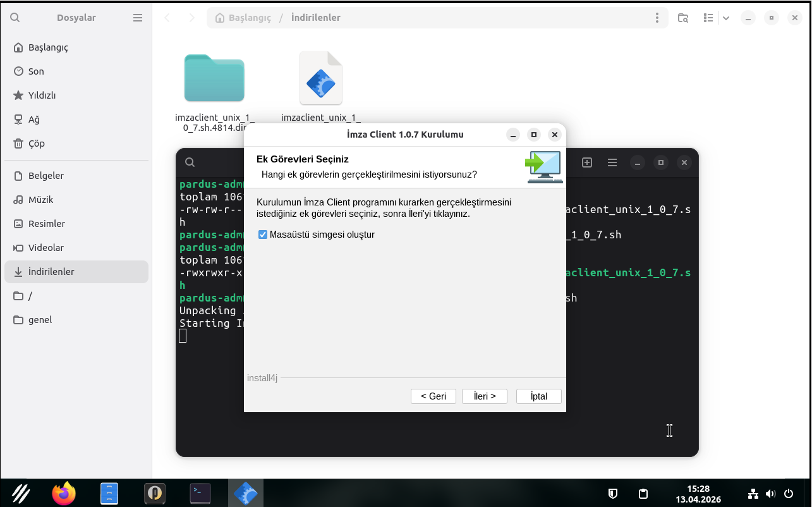This screenshot has height=507, width=812.
Task: Open a new terminal tab
Action: coord(587,162)
